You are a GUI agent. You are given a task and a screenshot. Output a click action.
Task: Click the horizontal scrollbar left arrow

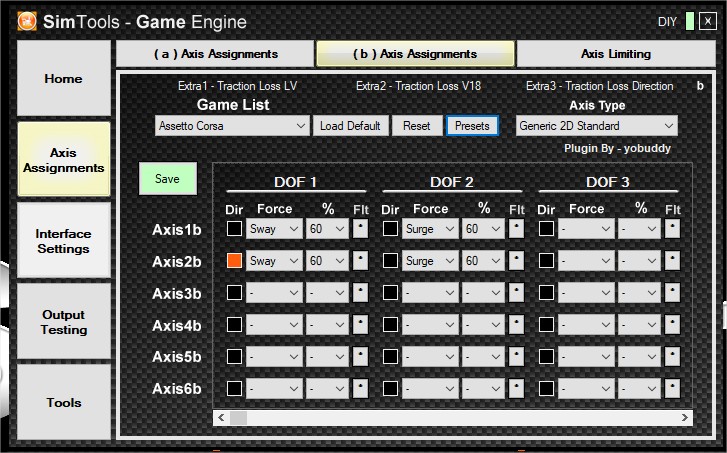pyautogui.click(x=221, y=417)
